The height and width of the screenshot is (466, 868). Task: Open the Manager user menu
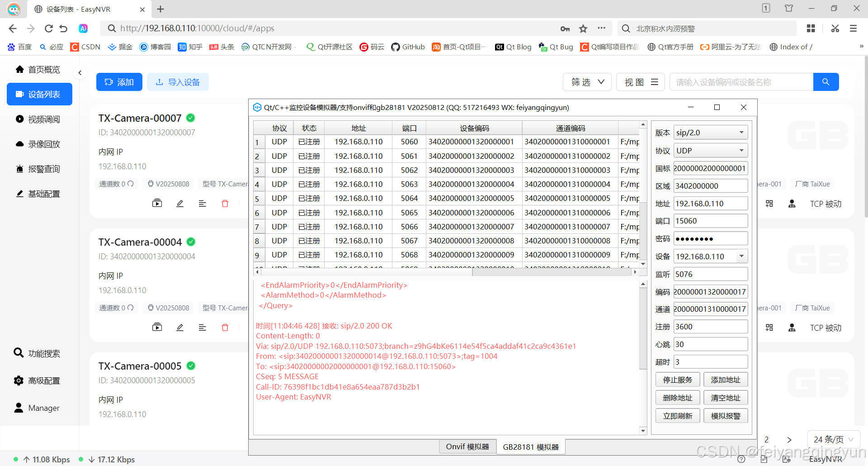(37, 408)
